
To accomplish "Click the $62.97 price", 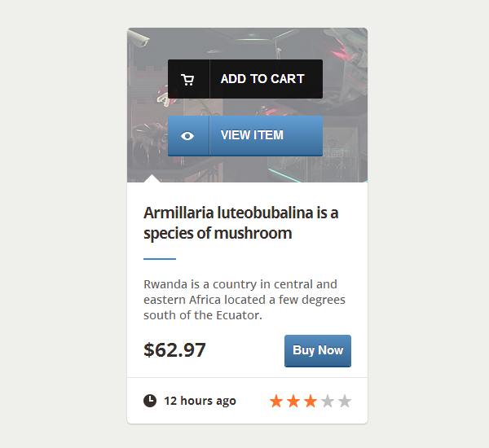I will pos(174,349).
